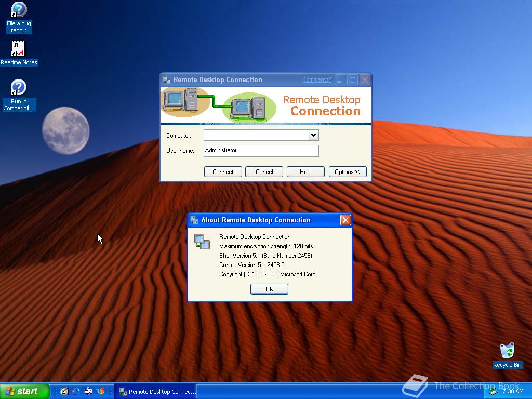Click the 7:30 AM clock in the tray
The width and height of the screenshot is (532, 399).
pos(513,391)
